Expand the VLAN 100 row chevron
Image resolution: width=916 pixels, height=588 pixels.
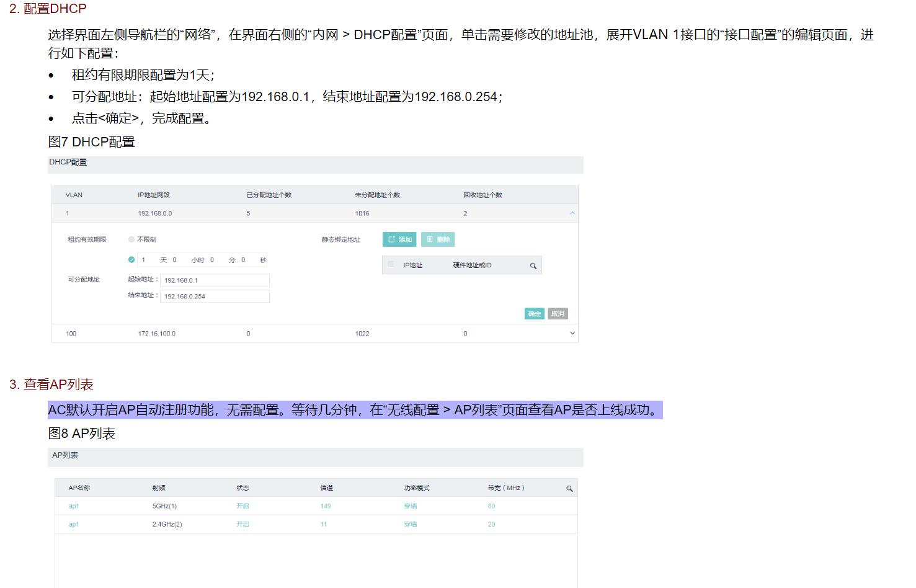(572, 334)
